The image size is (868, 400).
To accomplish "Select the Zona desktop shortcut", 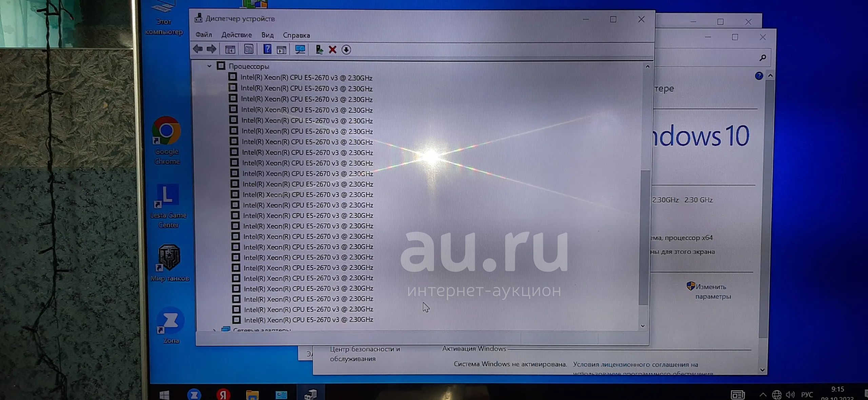I will coord(171,325).
